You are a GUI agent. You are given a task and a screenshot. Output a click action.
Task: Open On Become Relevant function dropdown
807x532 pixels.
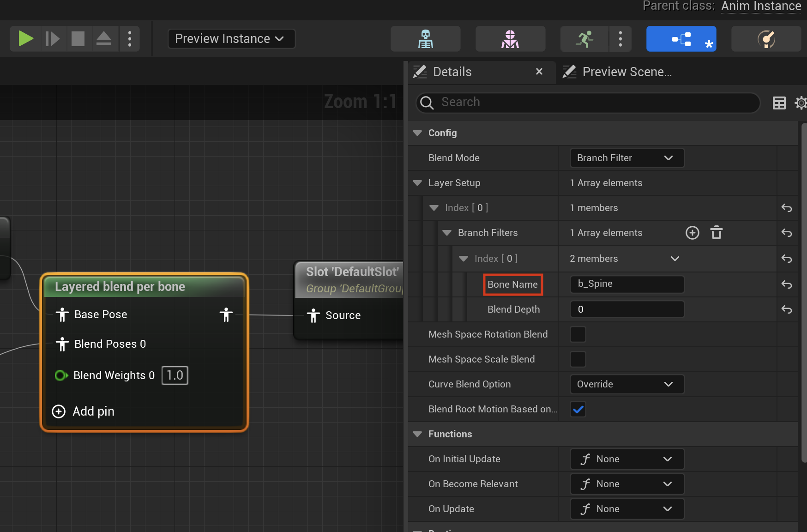tap(626, 484)
